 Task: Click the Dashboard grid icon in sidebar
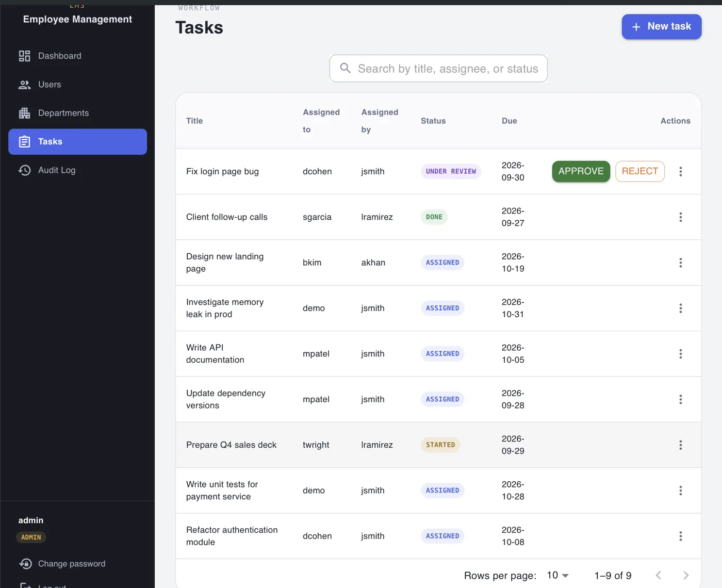(x=24, y=56)
